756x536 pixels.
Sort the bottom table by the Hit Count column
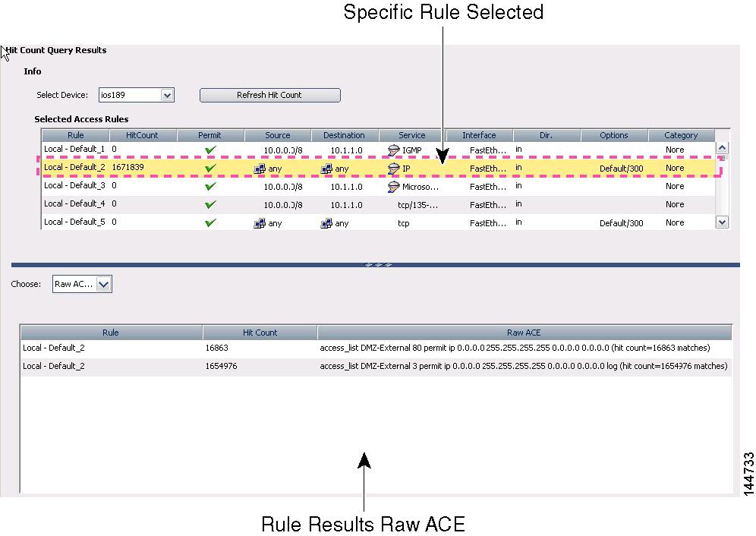coord(260,332)
